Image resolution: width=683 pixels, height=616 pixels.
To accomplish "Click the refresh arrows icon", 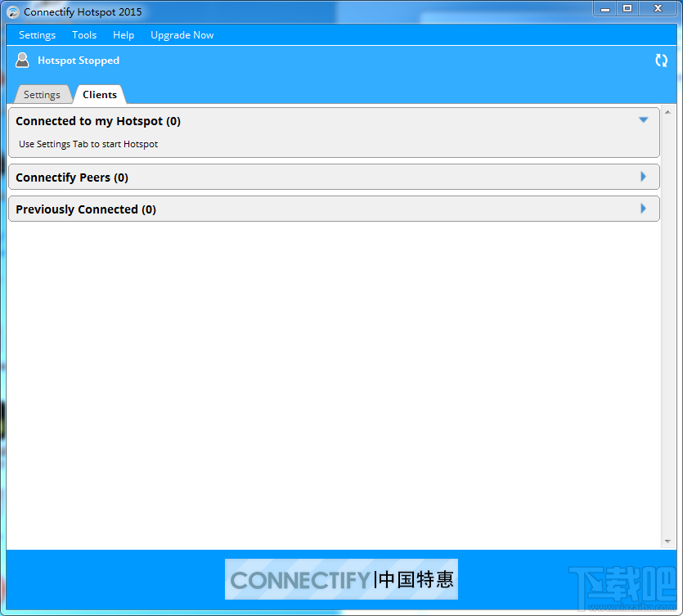I will pyautogui.click(x=661, y=61).
